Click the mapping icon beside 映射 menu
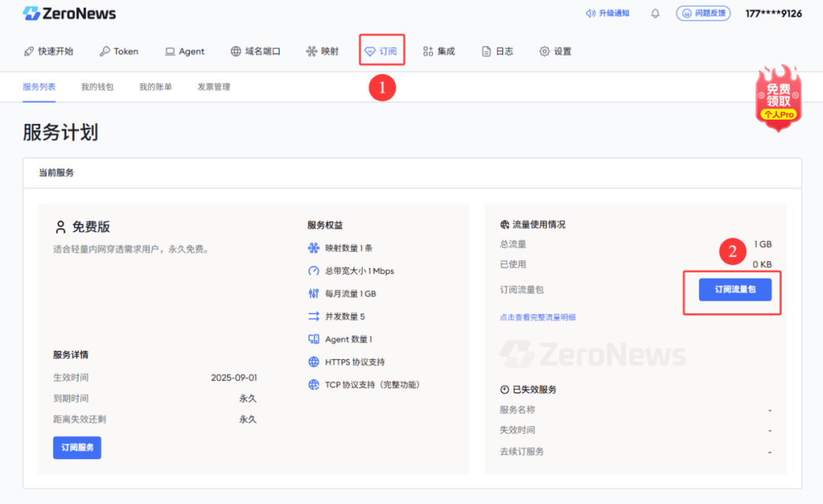 point(312,52)
